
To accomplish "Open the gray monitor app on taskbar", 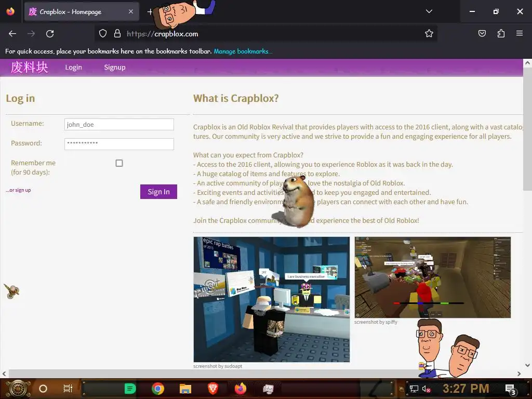I will [268, 389].
